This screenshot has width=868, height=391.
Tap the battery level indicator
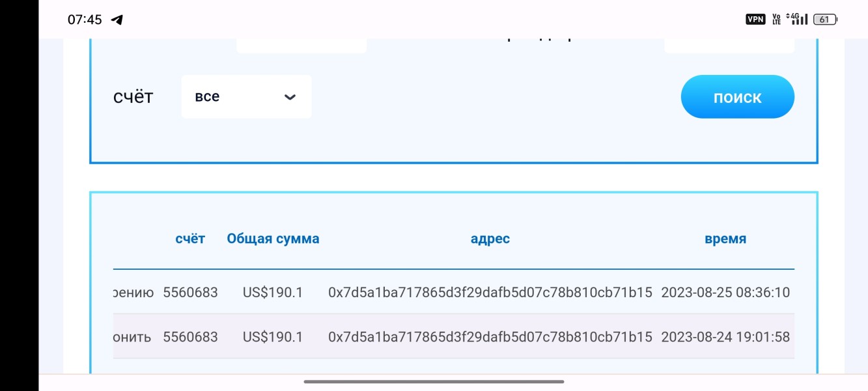coord(825,20)
